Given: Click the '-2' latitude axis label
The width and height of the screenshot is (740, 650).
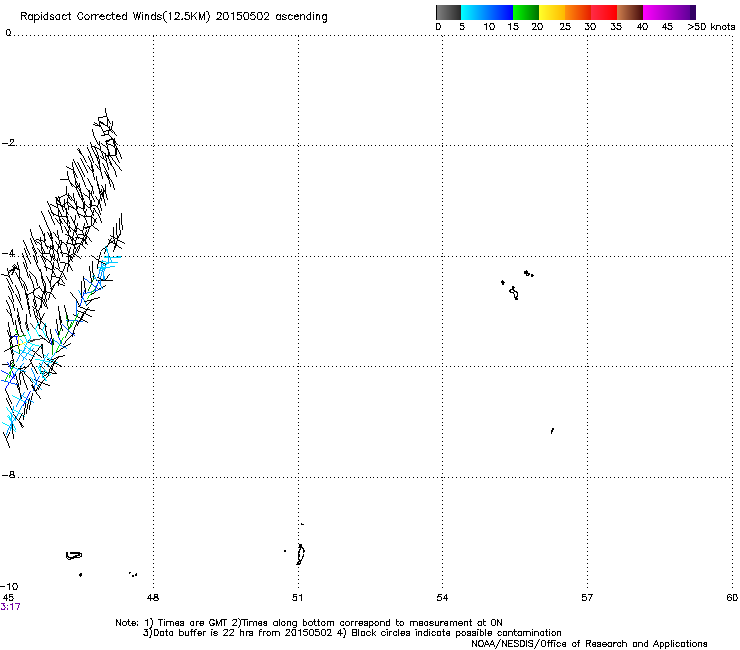Looking at the screenshot, I should coord(8,143).
